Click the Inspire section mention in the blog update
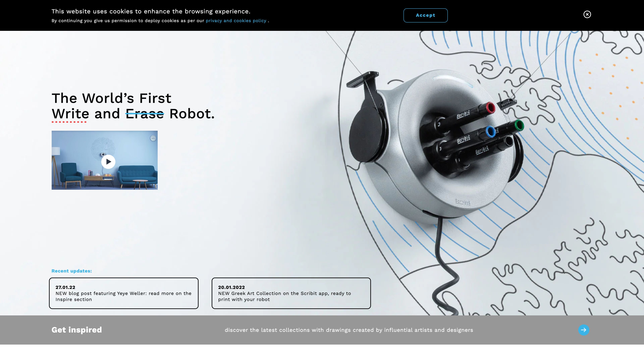The image size is (644, 362). click(x=73, y=299)
